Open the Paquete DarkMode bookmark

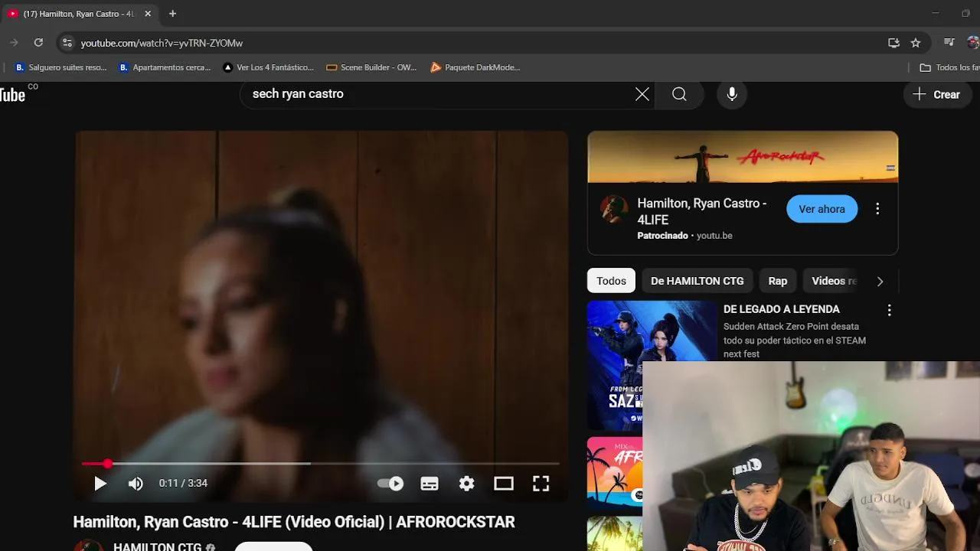pyautogui.click(x=475, y=67)
